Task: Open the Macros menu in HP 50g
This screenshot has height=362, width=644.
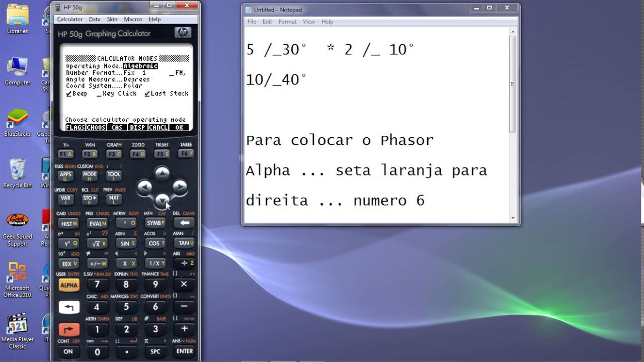Action: tap(133, 19)
